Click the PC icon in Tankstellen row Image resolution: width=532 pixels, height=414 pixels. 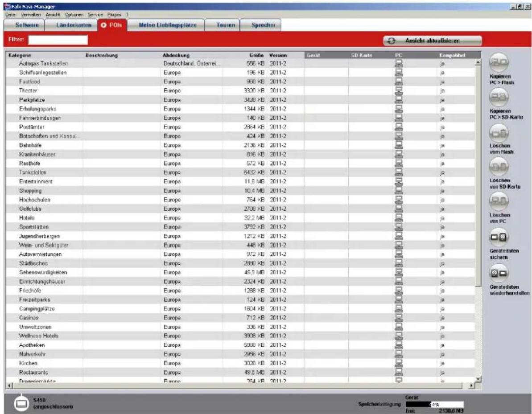pyautogui.click(x=399, y=172)
